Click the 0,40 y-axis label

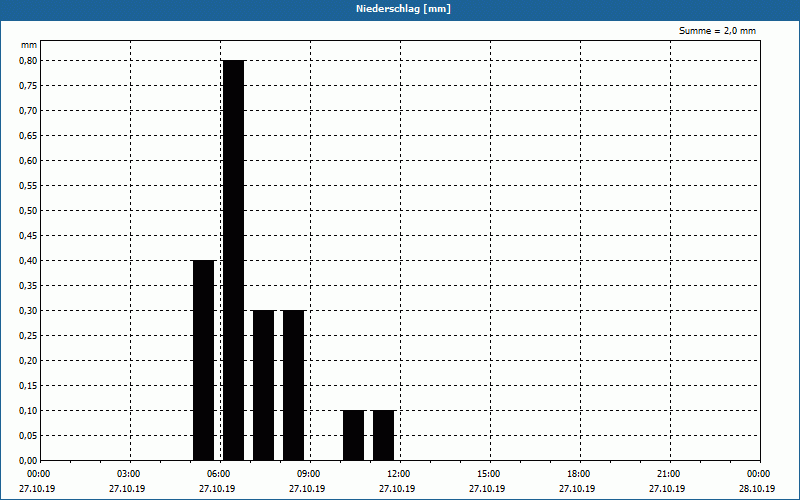[x=28, y=261]
